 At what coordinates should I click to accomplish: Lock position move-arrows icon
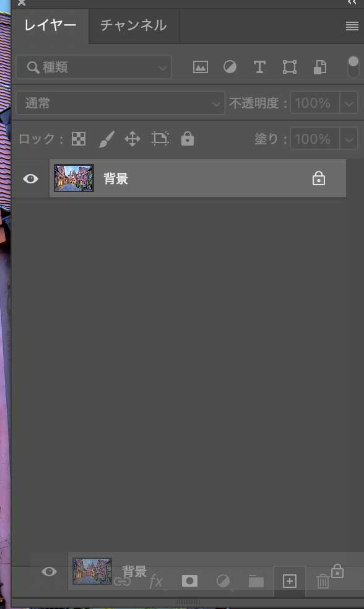click(x=132, y=139)
